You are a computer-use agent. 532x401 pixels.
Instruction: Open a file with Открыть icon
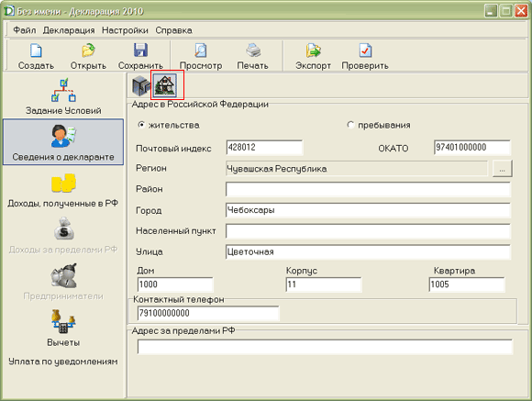coord(88,50)
